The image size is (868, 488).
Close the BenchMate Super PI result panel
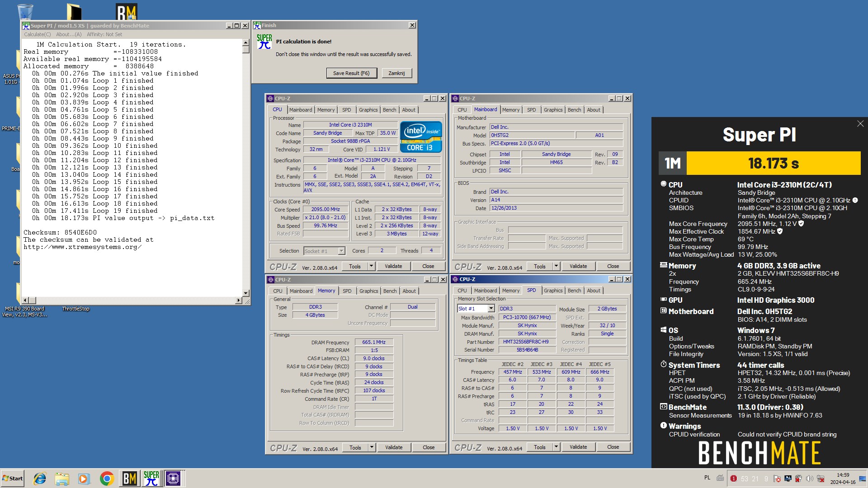(x=860, y=124)
